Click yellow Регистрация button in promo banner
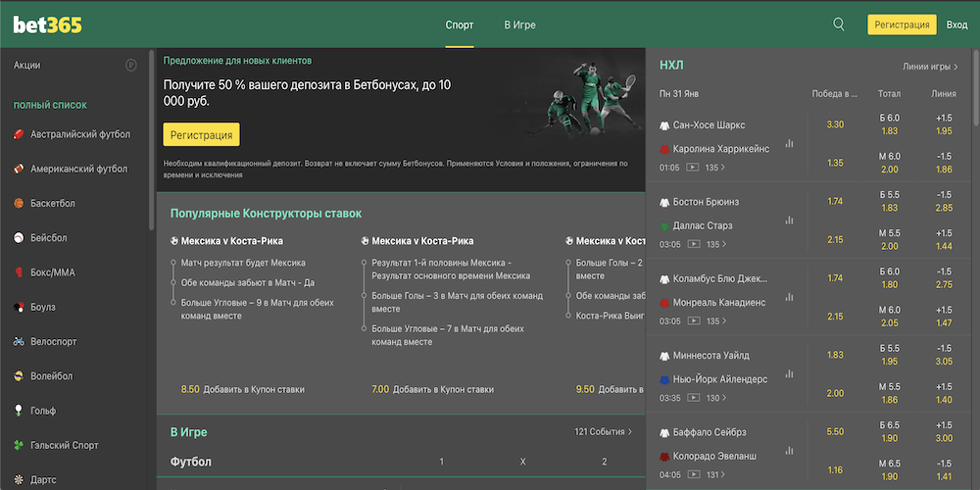 (202, 135)
